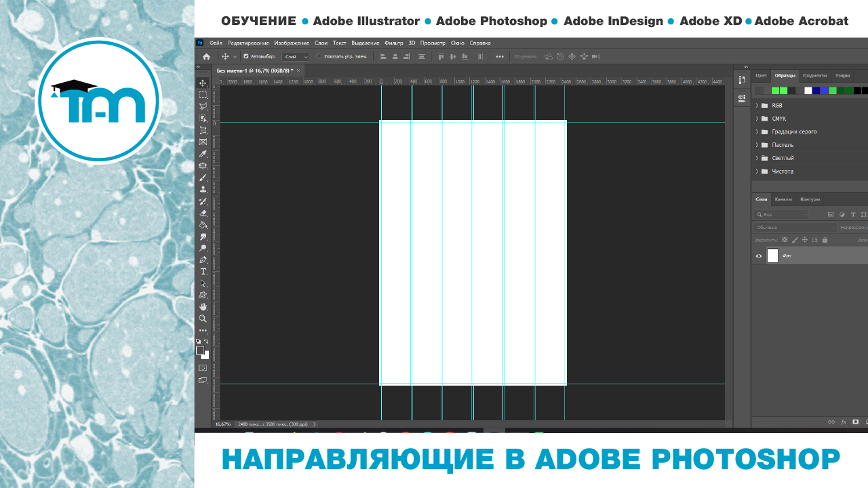Select the Smudge tool
868x488 pixels.
(203, 237)
